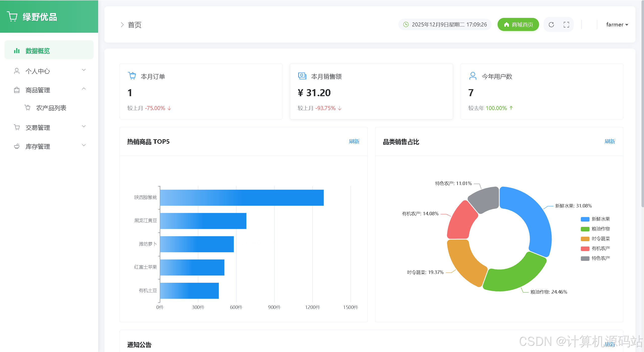Click the refresh page icon in header

(x=551, y=25)
